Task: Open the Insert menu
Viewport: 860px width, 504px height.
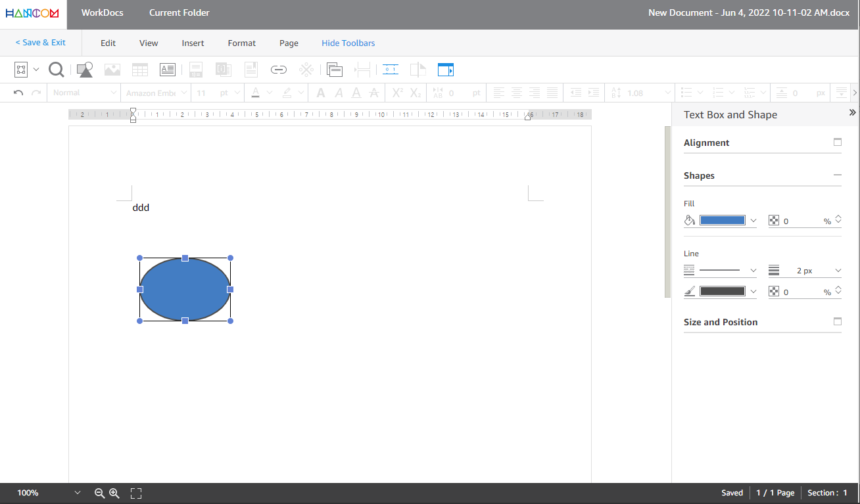Action: pyautogui.click(x=193, y=43)
